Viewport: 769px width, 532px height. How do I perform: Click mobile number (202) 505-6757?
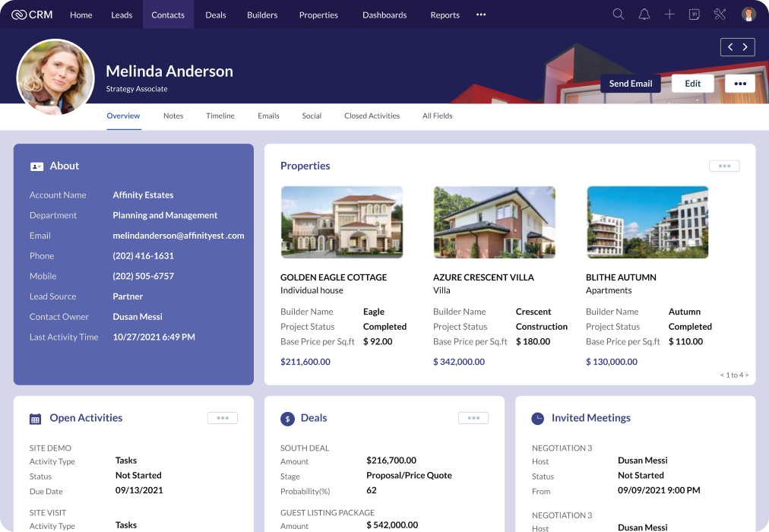(143, 276)
